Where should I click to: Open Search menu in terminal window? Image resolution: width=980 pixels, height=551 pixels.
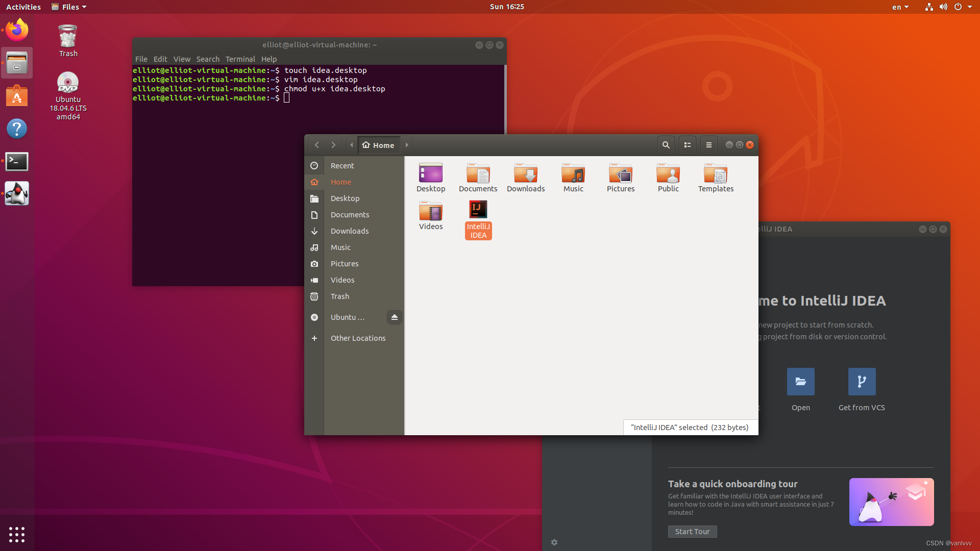pyautogui.click(x=208, y=59)
